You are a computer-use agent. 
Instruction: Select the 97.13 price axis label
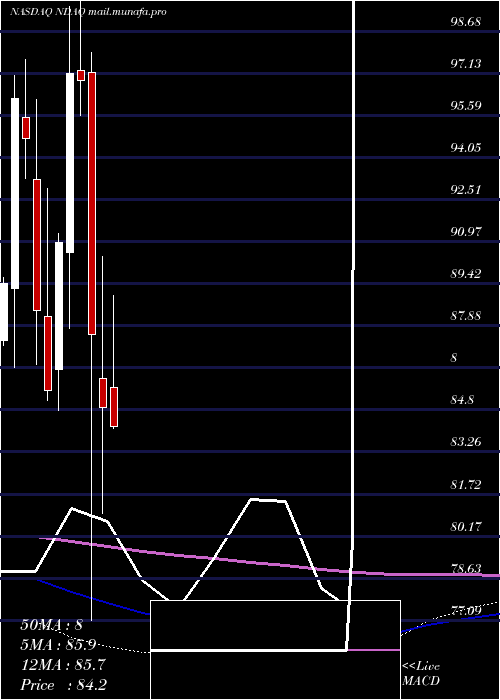point(466,64)
